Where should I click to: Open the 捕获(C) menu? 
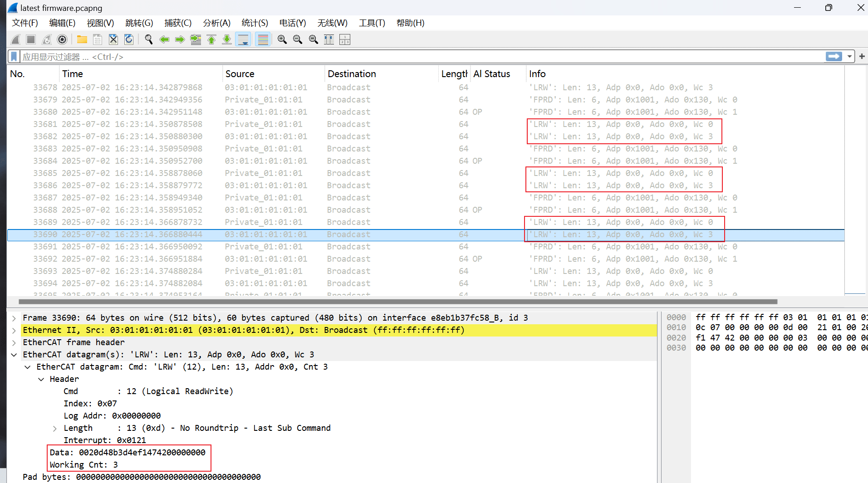tap(178, 23)
